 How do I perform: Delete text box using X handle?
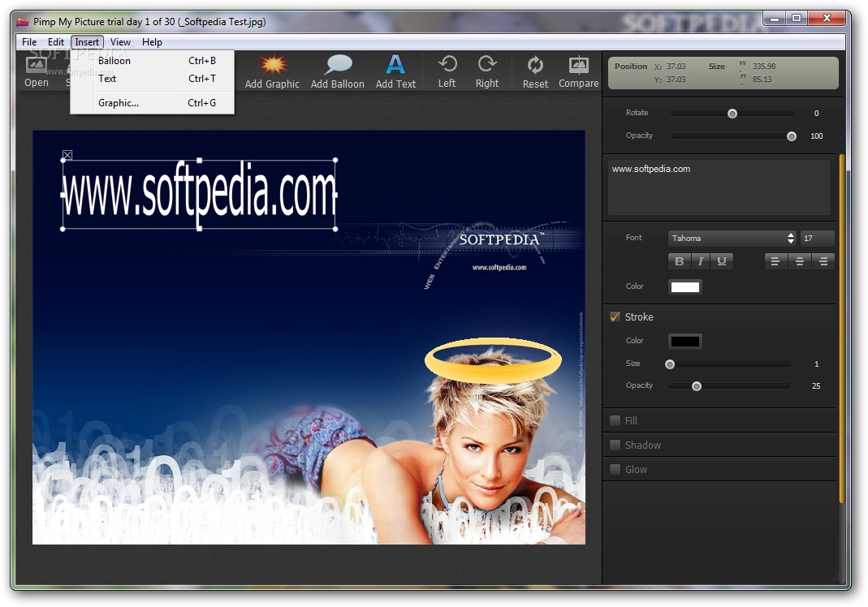(67, 156)
